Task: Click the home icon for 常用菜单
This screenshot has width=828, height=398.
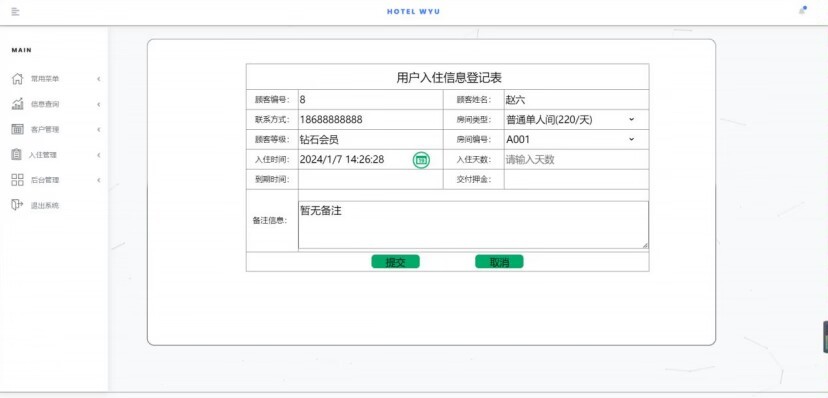Action: point(17,79)
